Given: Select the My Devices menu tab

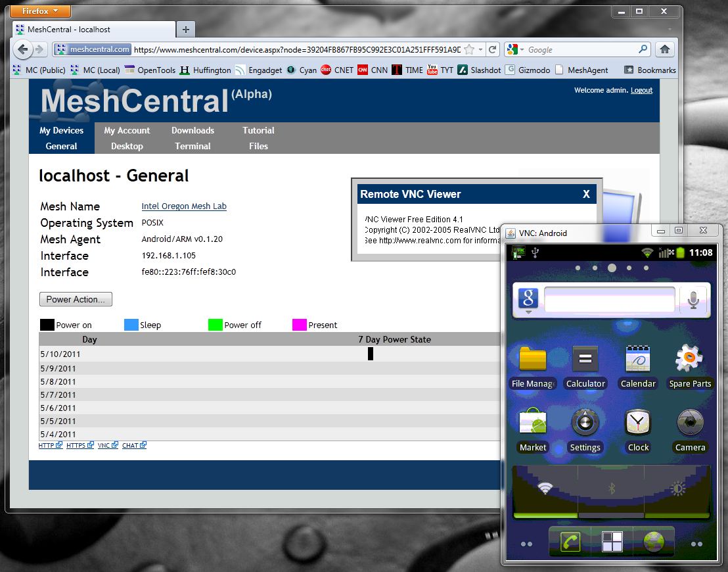Looking at the screenshot, I should [61, 131].
